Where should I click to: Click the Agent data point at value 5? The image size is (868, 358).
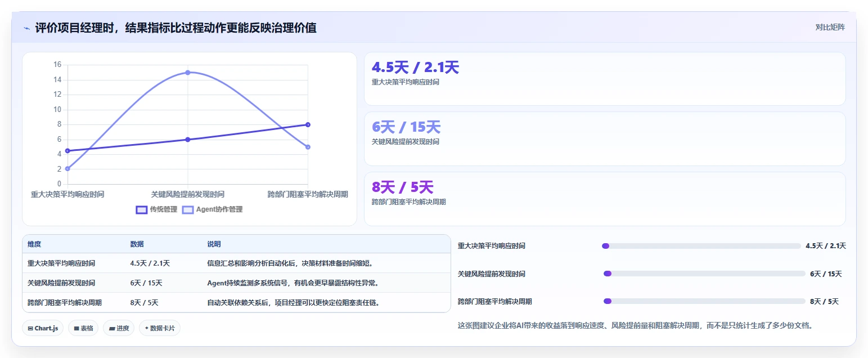coord(308,147)
